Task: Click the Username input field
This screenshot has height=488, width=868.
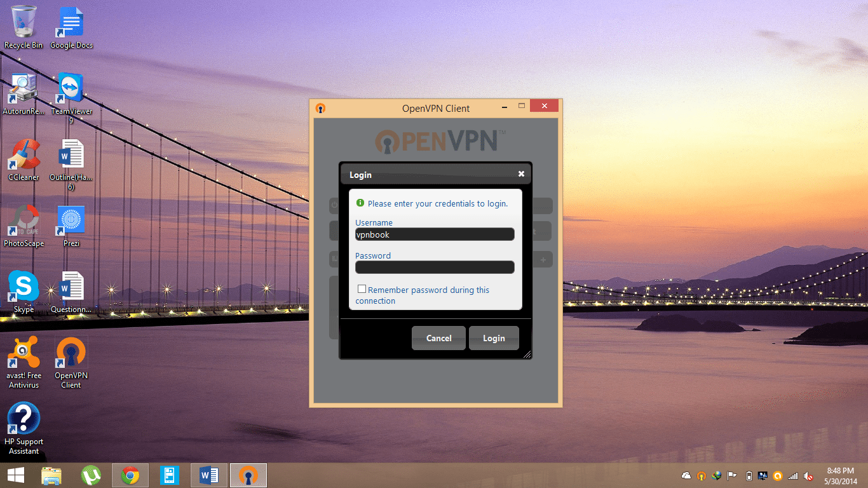Action: [435, 234]
